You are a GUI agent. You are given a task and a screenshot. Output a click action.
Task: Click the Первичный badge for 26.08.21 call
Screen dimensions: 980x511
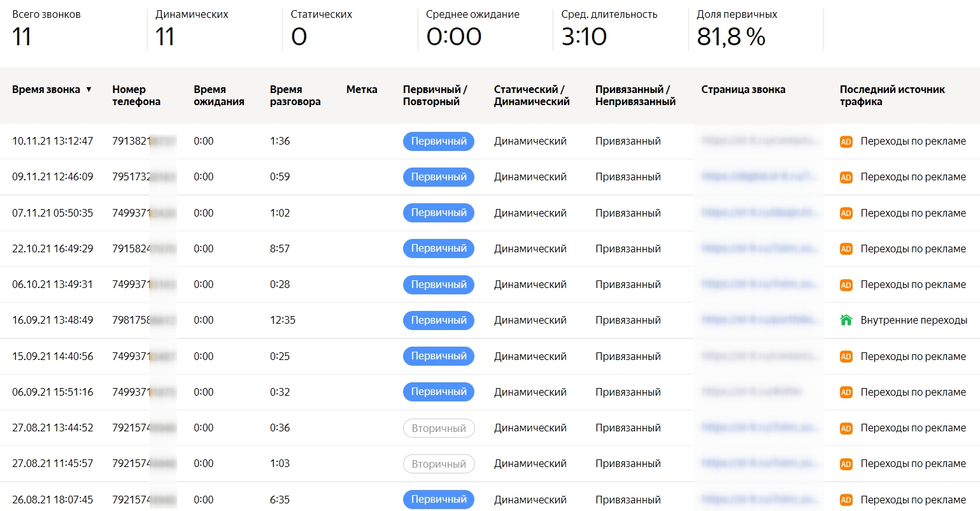pos(439,500)
